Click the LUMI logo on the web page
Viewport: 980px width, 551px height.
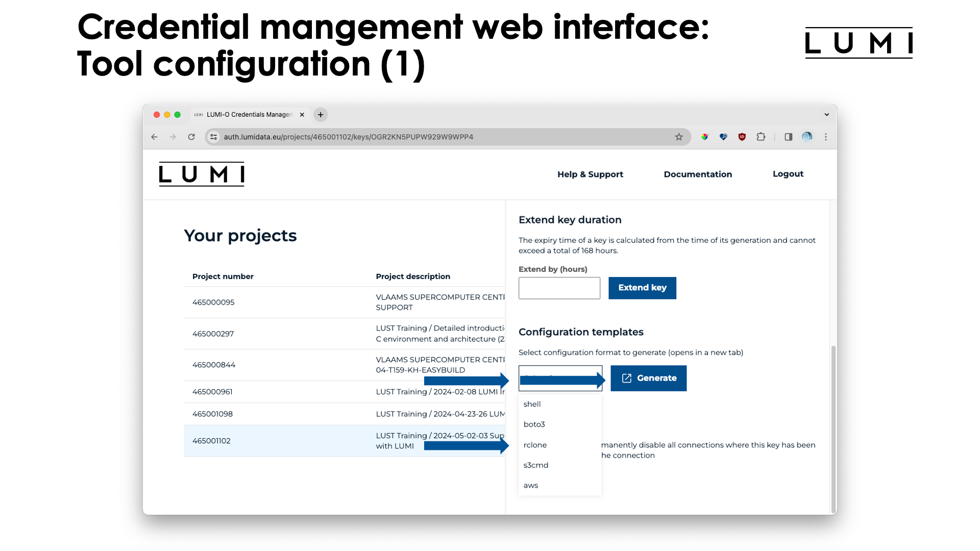point(202,174)
